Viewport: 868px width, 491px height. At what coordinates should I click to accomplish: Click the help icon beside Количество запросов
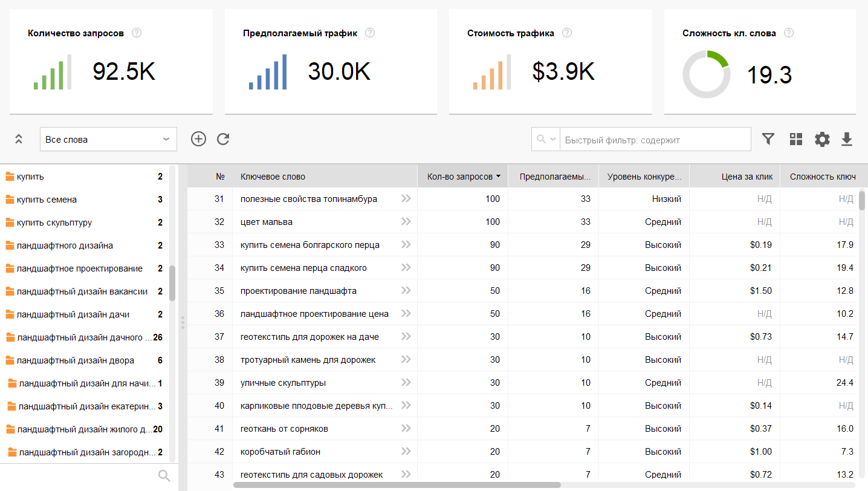pyautogui.click(x=137, y=33)
